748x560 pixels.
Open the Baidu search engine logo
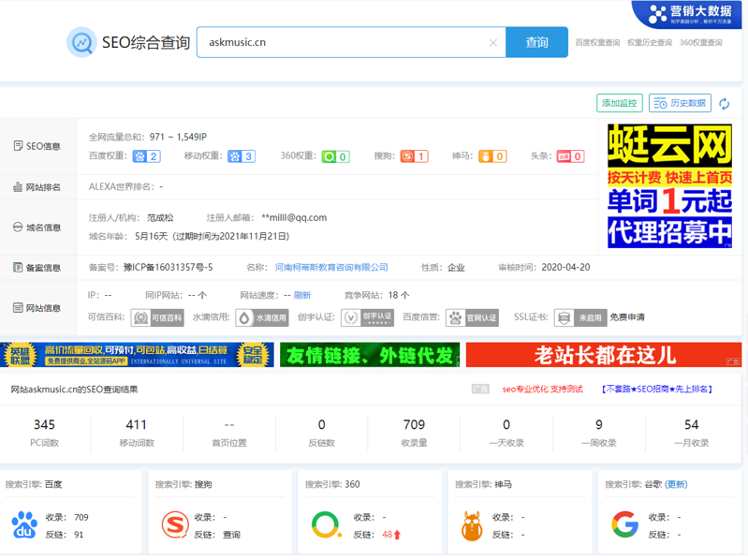click(x=24, y=525)
